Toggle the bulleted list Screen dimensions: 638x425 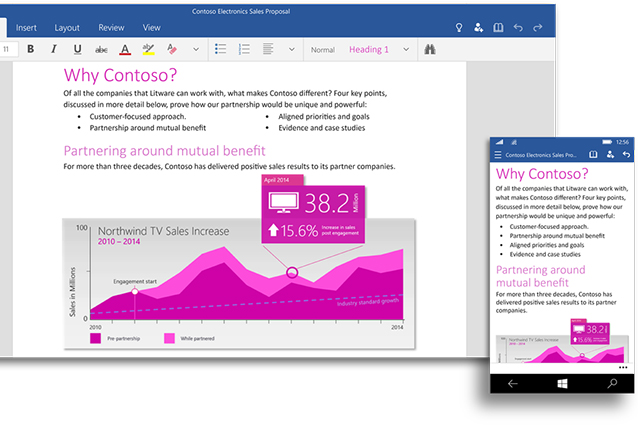(221, 49)
